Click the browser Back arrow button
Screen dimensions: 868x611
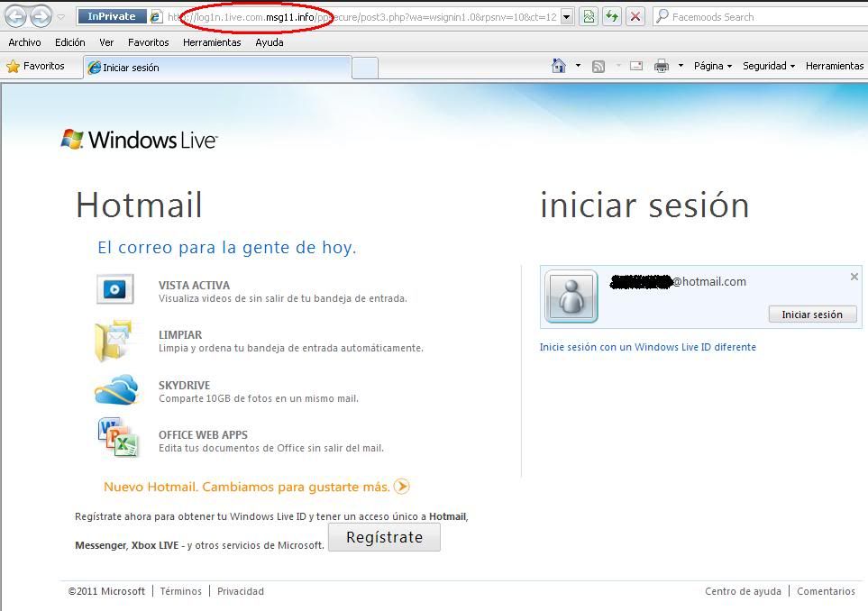(x=15, y=16)
